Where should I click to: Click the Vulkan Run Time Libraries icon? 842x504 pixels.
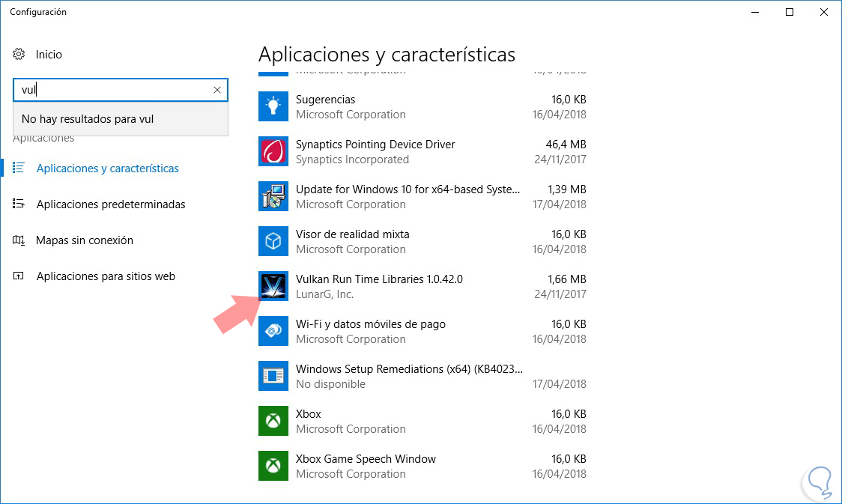[x=273, y=286]
